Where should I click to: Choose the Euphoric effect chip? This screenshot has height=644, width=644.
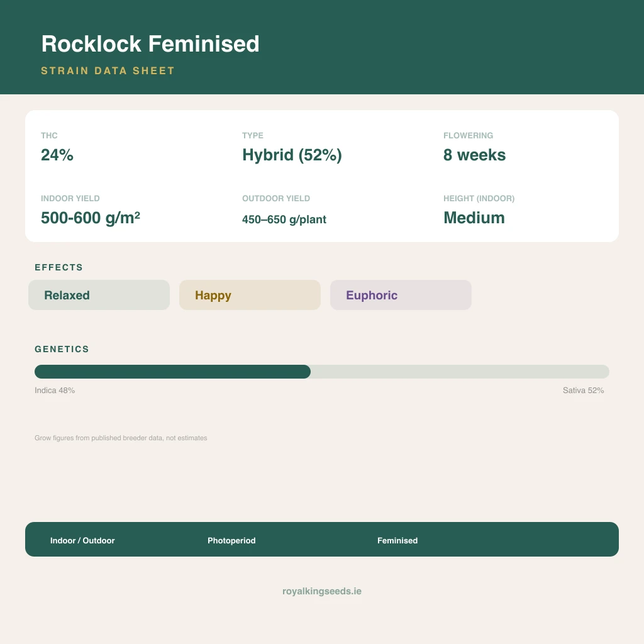(401, 295)
